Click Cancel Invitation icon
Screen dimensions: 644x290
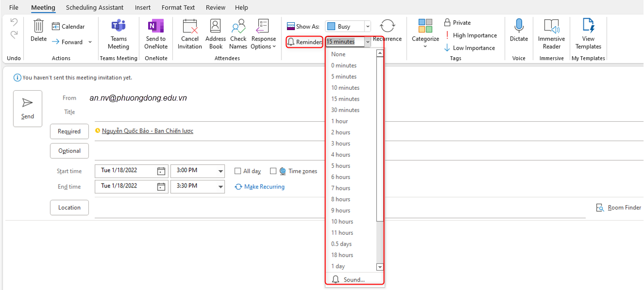[x=190, y=34]
